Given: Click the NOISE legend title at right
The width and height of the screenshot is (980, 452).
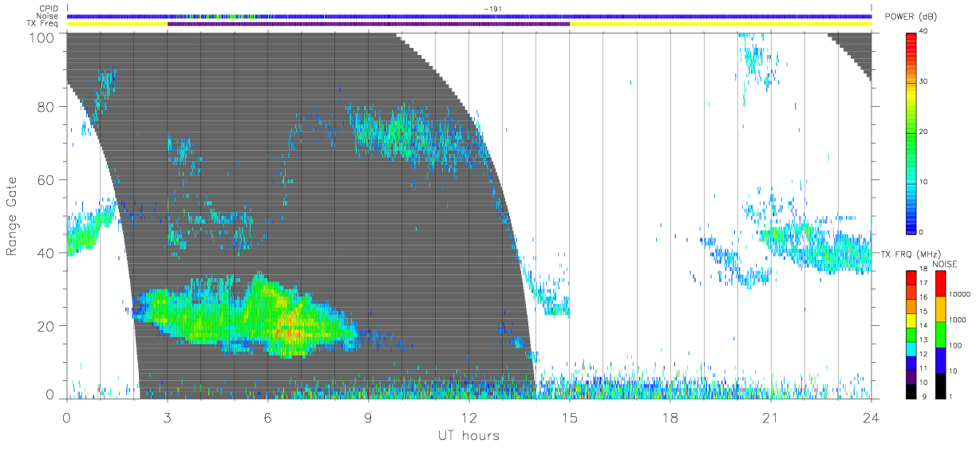Looking at the screenshot, I should point(944,264).
